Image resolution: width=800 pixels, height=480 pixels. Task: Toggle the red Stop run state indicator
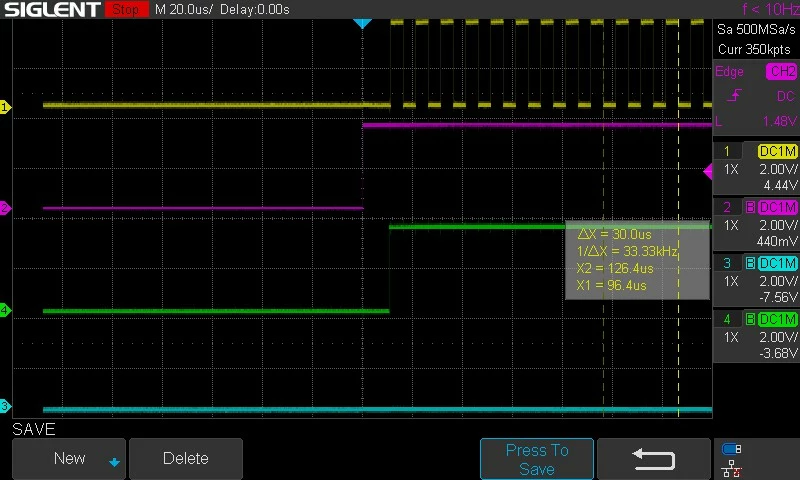126,9
